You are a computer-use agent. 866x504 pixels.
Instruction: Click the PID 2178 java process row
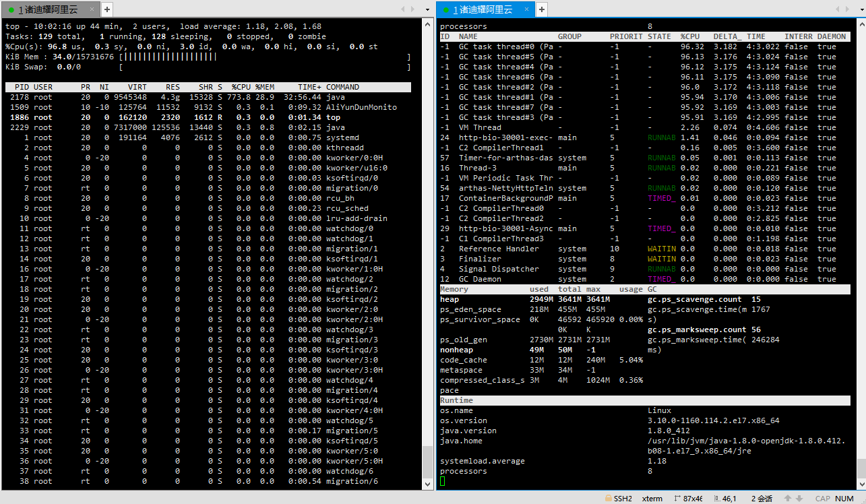click(208, 97)
